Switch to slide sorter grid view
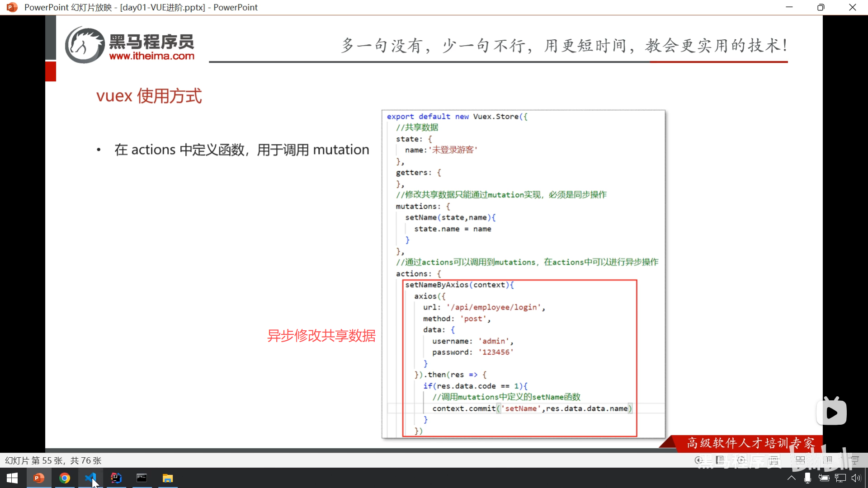The width and height of the screenshot is (868, 488). click(800, 460)
